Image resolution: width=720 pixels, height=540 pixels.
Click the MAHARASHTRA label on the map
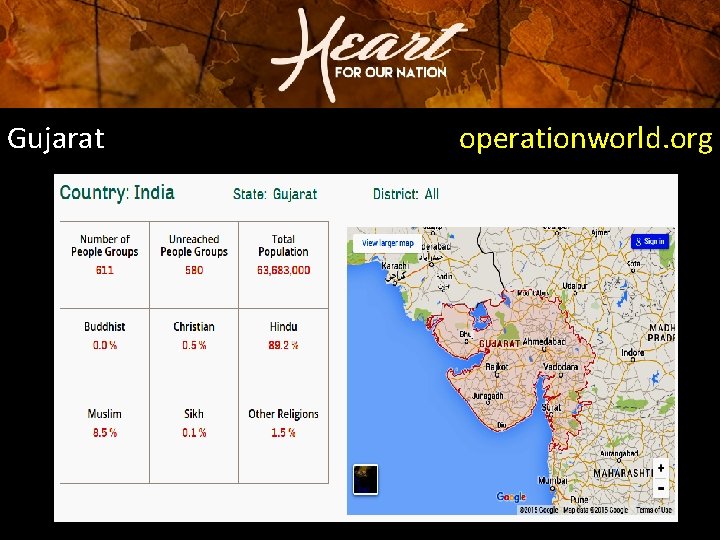623,473
